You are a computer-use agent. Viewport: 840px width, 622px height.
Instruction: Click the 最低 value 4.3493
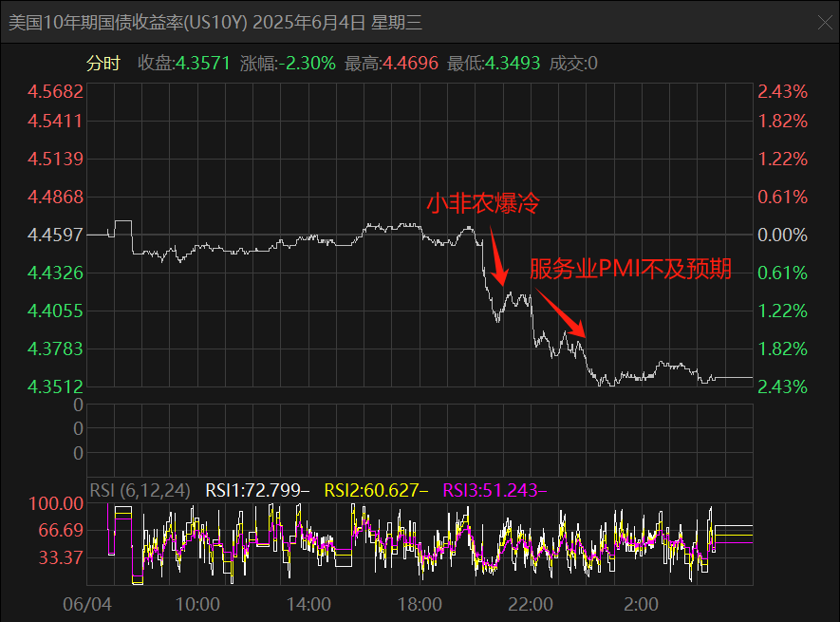(513, 64)
